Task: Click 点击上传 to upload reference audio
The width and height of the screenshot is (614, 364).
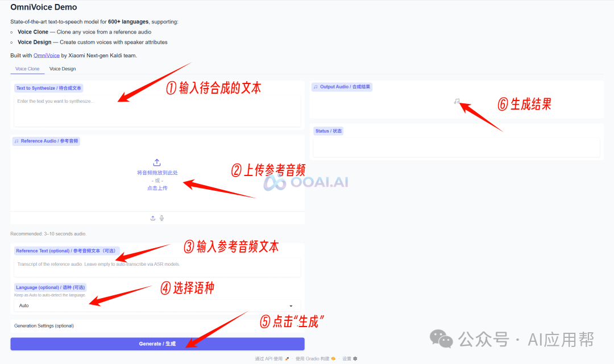Action: tap(157, 187)
